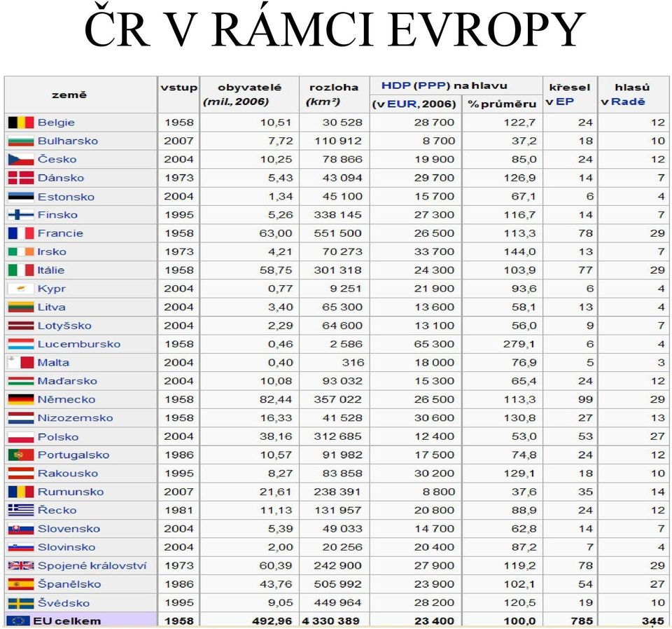Open the Švédsko link

tap(64, 602)
